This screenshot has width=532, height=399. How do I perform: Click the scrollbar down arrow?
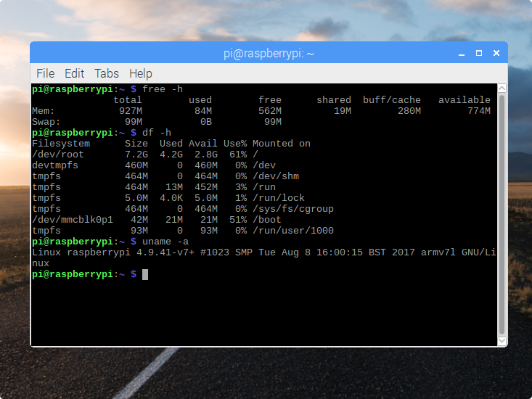click(502, 340)
